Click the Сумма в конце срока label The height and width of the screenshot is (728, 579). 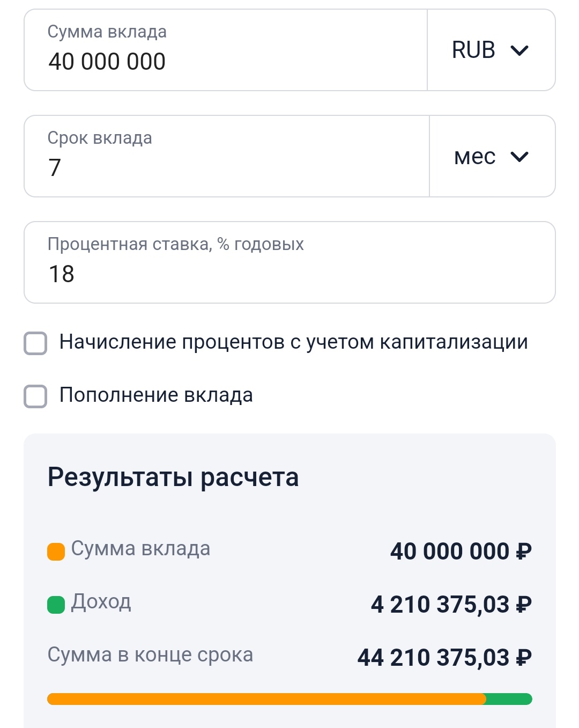tap(150, 655)
